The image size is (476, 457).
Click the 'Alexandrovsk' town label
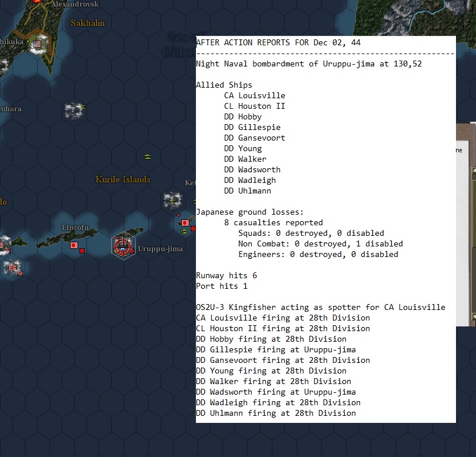click(x=75, y=4)
